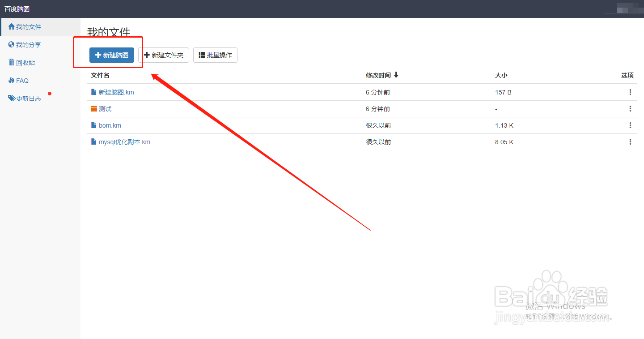Image resolution: width=644 pixels, height=339 pixels.
Task: Click the tags icon beside 更新日志
Action: pos(12,98)
